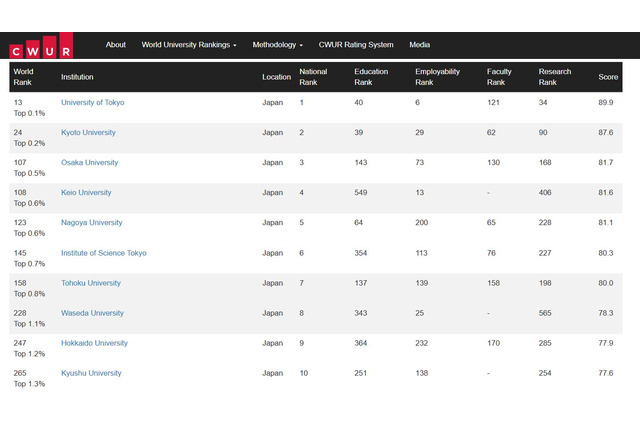The height and width of the screenshot is (426, 640).
Task: Expand World University Rankings dropdown
Action: [x=189, y=45]
